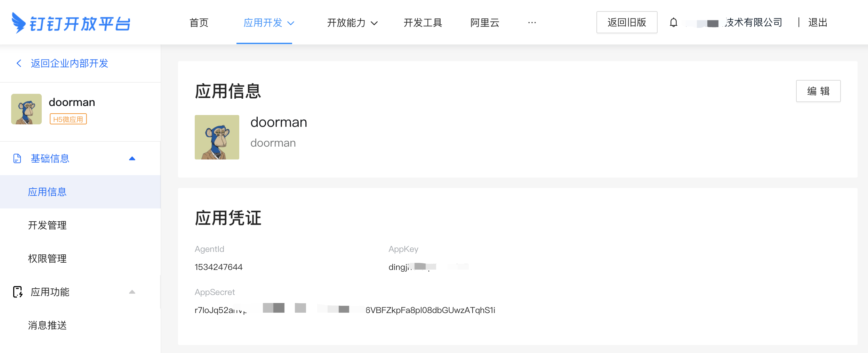Click the large doorman app icon image
The image size is (868, 353).
tap(217, 137)
